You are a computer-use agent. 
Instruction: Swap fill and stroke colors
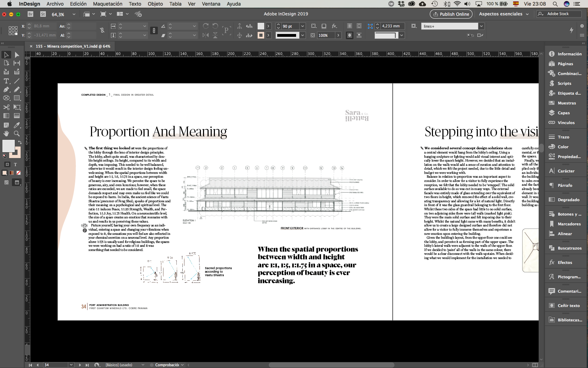[20, 142]
